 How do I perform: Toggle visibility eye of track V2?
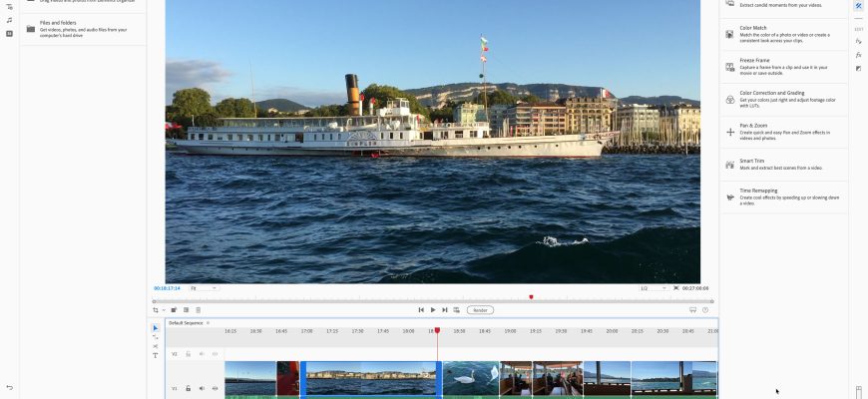tap(215, 354)
